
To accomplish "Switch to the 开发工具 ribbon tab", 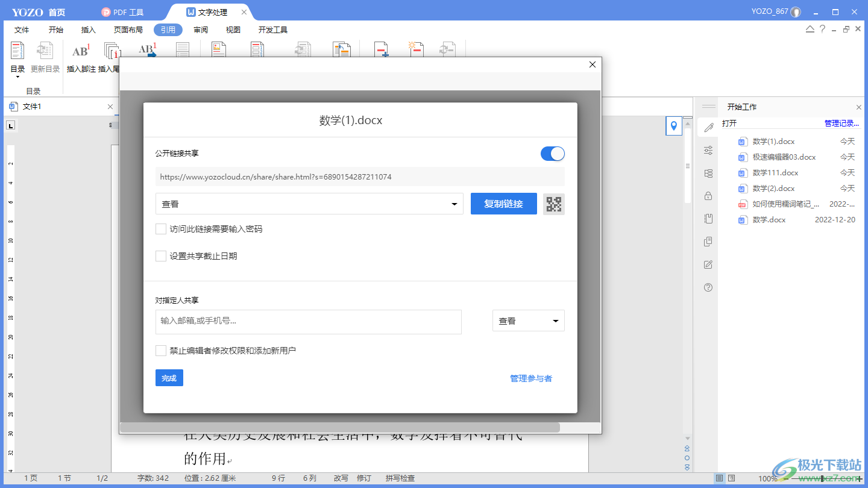I will pos(273,30).
